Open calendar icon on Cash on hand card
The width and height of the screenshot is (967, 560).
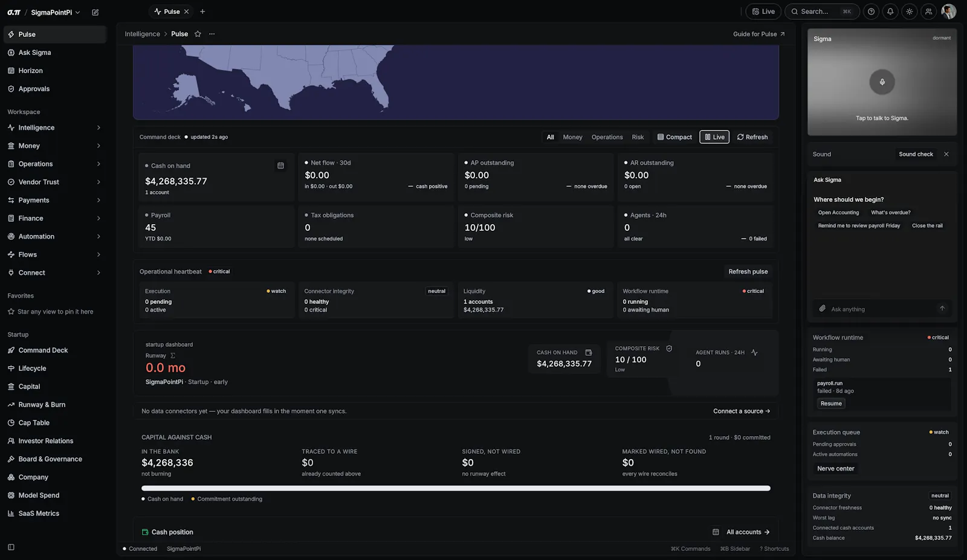(x=280, y=166)
